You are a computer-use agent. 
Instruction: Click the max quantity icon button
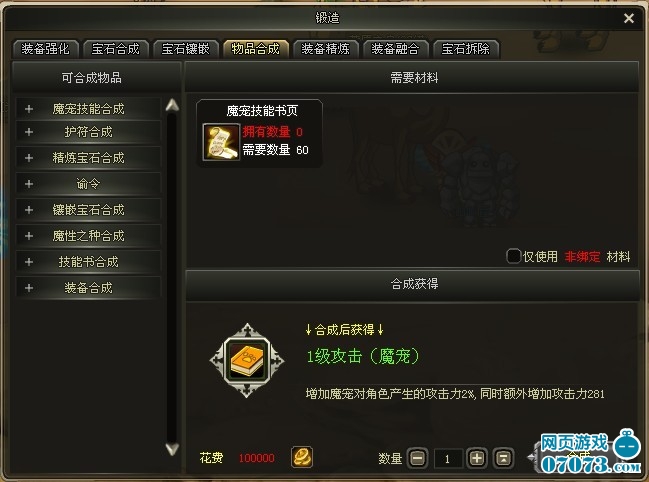coord(504,458)
